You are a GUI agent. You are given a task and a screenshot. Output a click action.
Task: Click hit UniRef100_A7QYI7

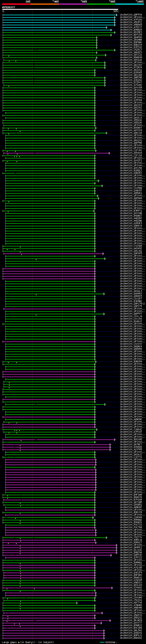(131, 27)
